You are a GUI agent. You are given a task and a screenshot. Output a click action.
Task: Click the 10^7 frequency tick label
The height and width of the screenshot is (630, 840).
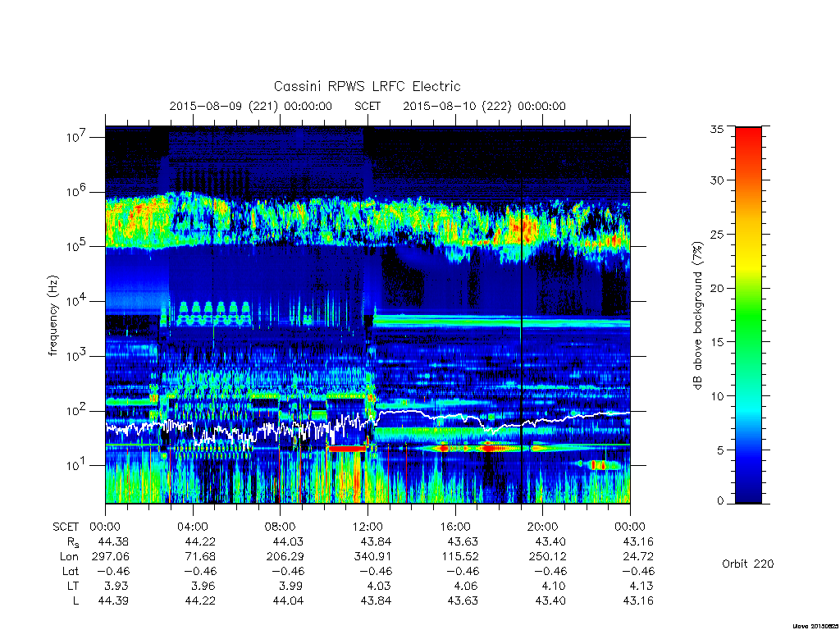77,137
